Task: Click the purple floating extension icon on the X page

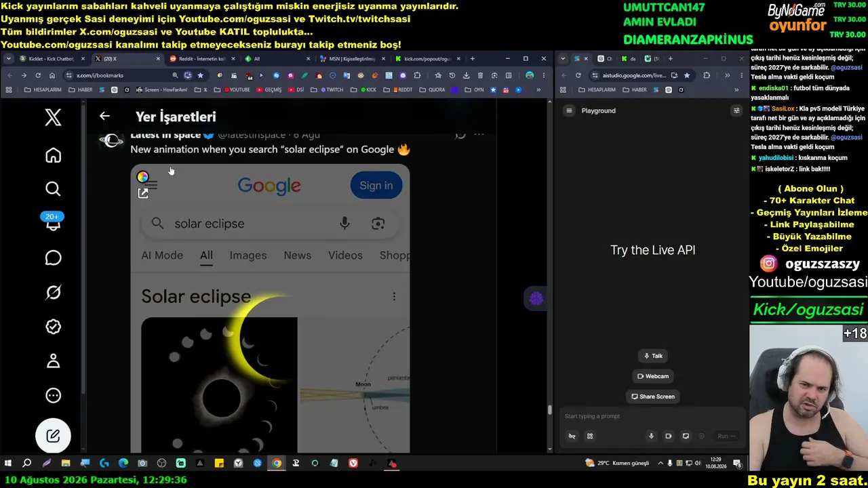Action: (x=536, y=298)
